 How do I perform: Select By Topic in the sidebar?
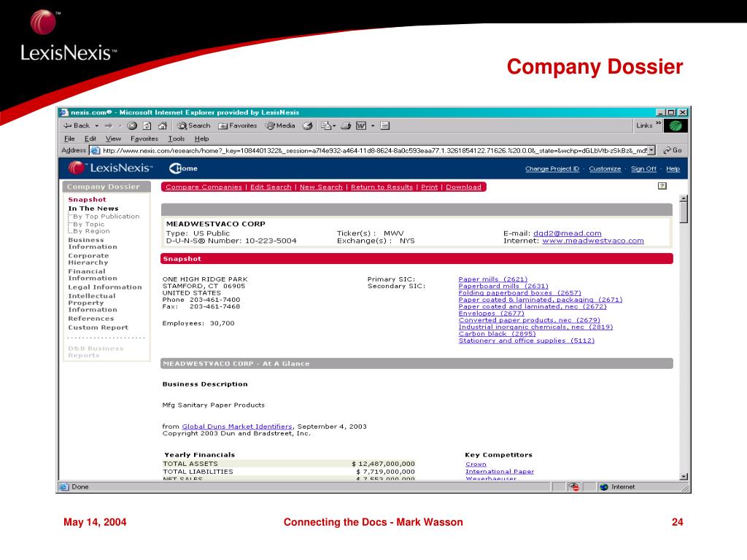(x=88, y=224)
